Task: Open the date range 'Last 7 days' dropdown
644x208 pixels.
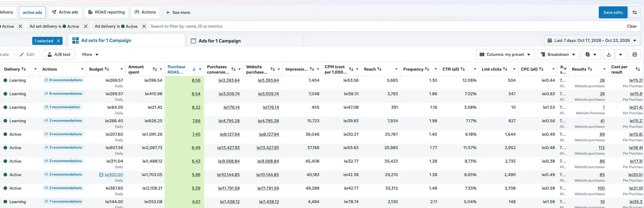Action: 592,40
